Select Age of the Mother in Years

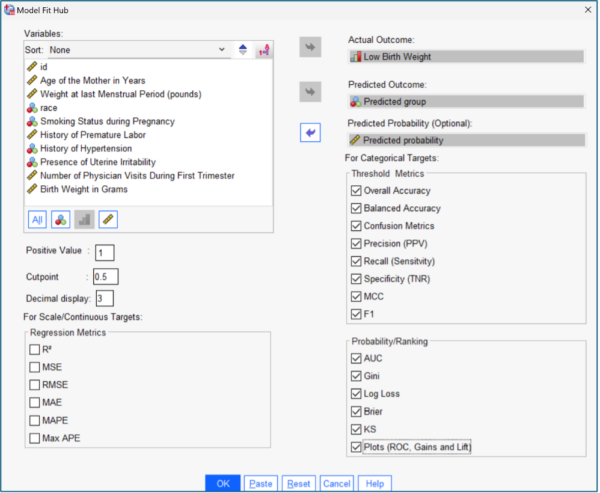click(x=148, y=81)
